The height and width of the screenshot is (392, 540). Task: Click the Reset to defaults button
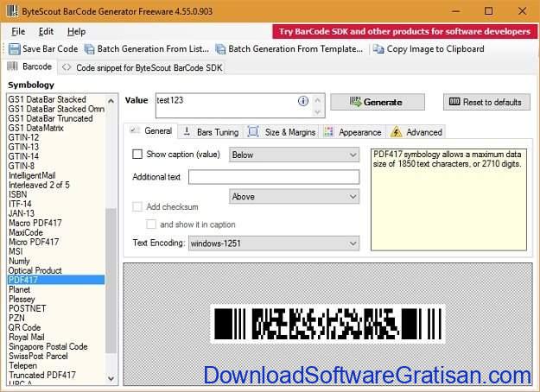click(x=486, y=102)
